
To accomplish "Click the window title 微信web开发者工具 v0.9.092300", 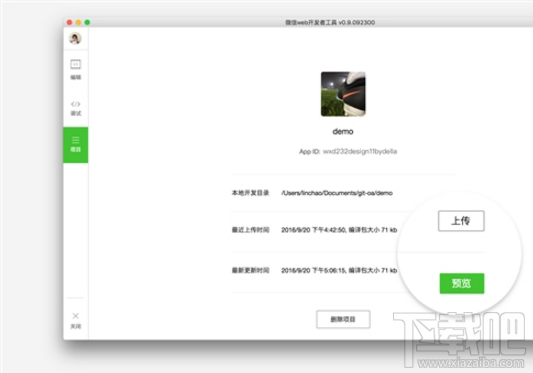I will (x=330, y=22).
